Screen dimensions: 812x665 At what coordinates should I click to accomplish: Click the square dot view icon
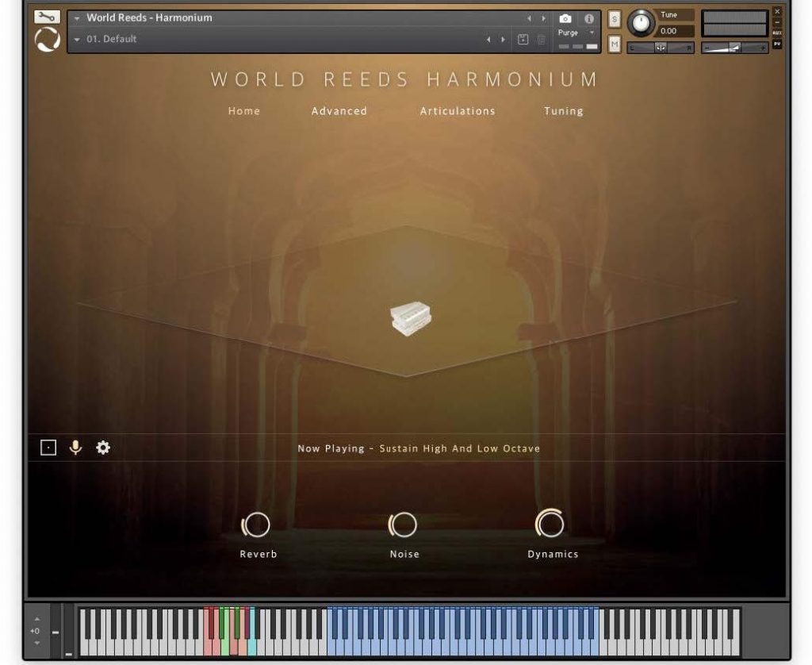[48, 448]
